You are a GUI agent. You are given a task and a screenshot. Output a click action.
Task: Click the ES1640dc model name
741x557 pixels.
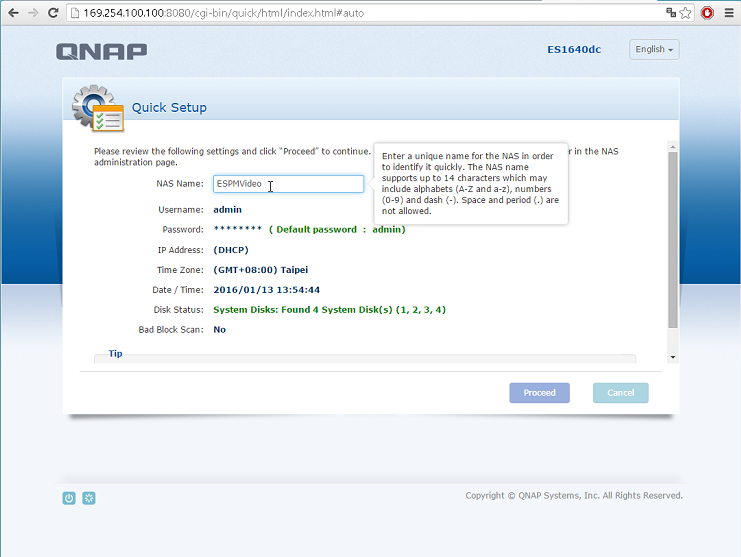[x=574, y=49]
